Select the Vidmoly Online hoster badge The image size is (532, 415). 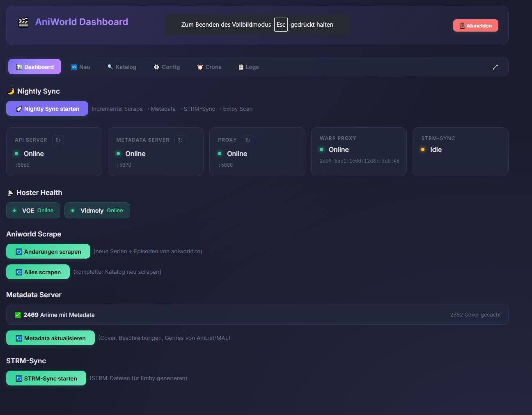(x=97, y=211)
